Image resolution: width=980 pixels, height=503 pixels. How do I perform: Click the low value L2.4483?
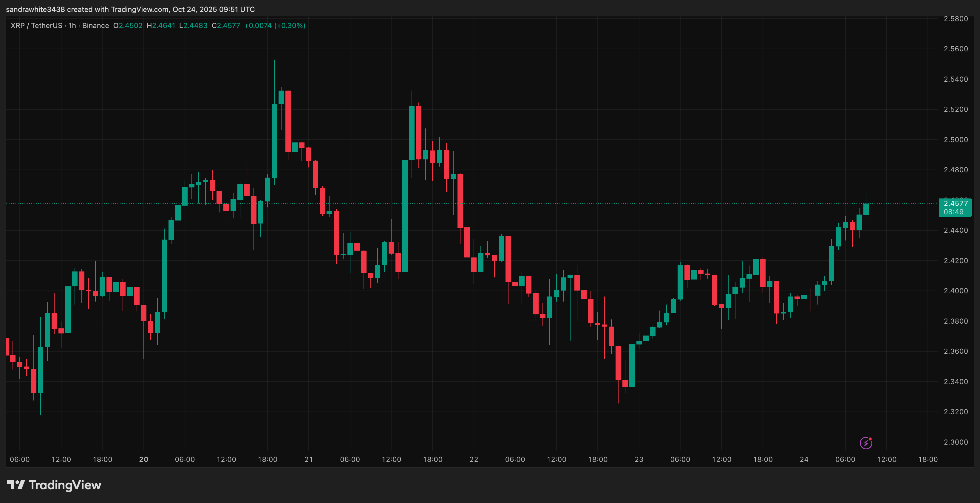[193, 25]
